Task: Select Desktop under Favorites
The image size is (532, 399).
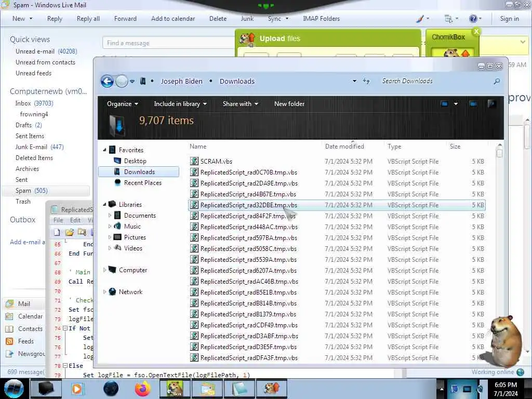Action: (x=135, y=161)
